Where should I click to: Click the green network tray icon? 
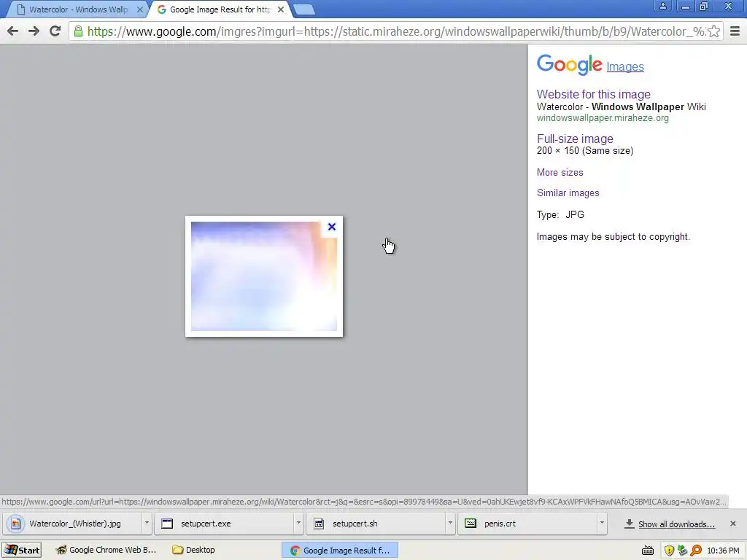click(682, 551)
